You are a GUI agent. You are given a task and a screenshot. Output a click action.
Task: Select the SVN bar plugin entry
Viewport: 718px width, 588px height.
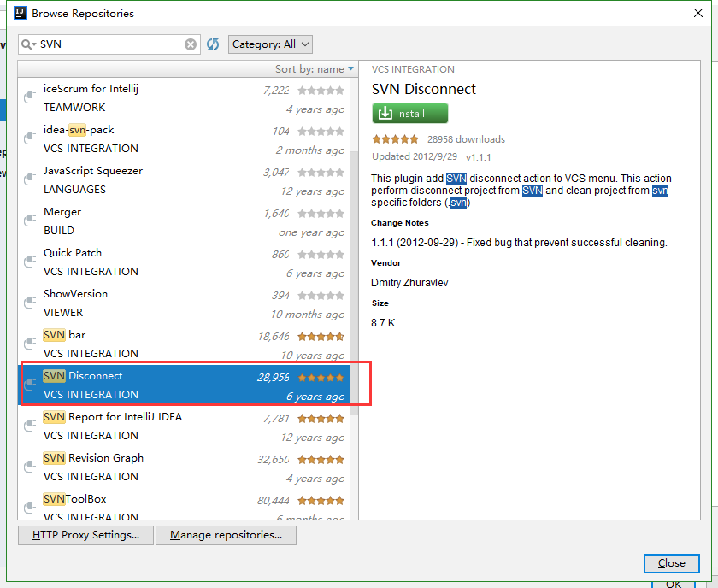[x=171, y=344]
